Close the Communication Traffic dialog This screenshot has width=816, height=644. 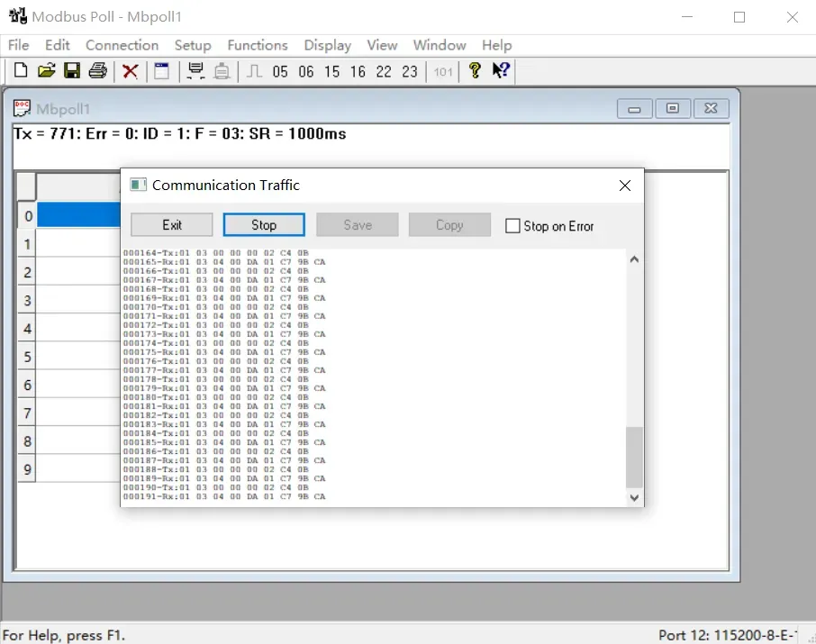point(625,186)
